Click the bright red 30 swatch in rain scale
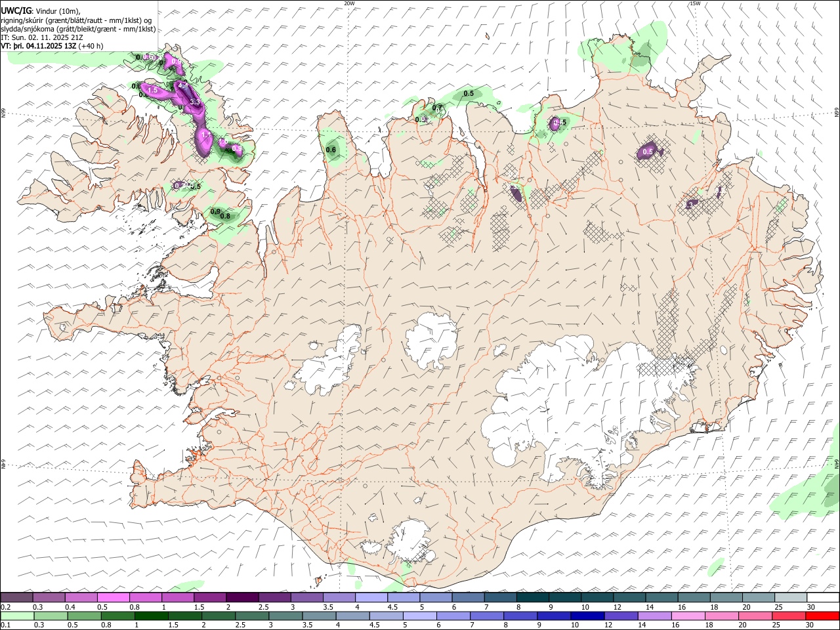This screenshot has height=630, width=840. coord(823,616)
